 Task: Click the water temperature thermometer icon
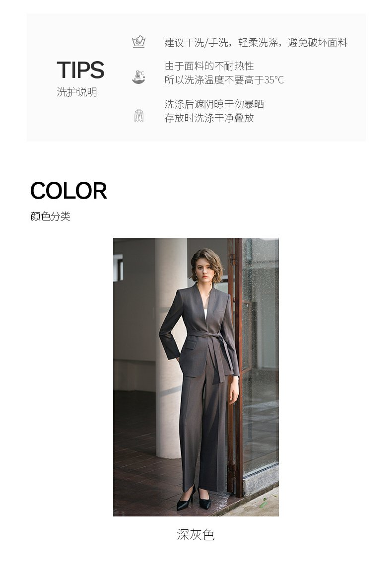pyautogui.click(x=138, y=76)
